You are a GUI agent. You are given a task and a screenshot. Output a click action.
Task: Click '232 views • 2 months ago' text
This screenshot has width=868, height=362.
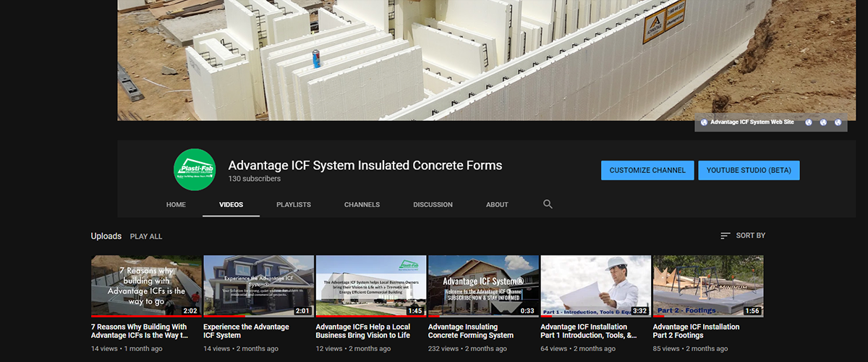(x=467, y=349)
